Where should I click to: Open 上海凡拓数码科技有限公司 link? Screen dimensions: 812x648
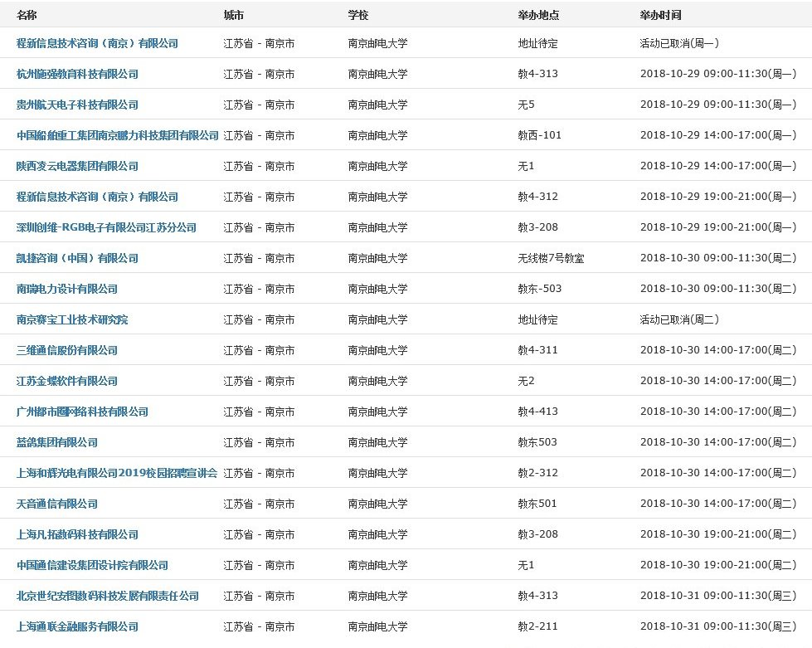(77, 534)
